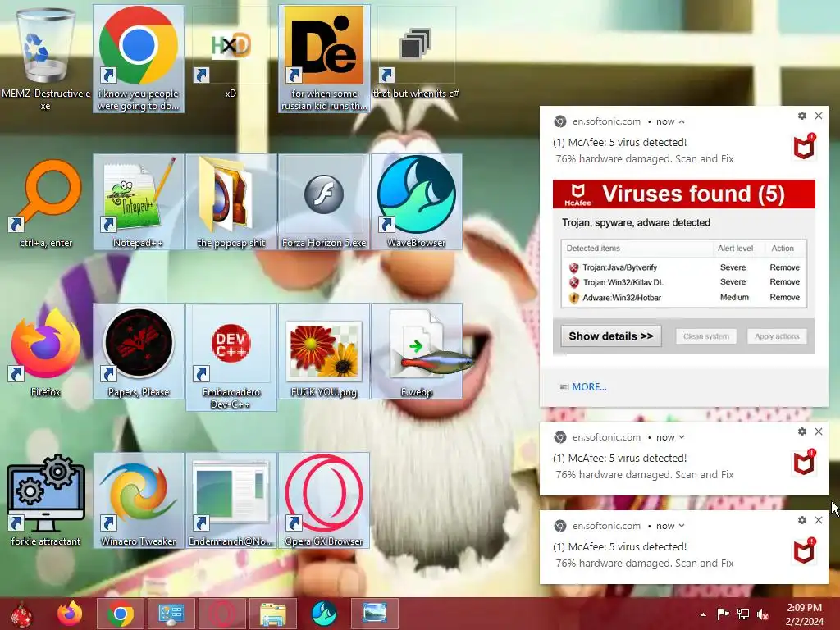Select the 'ctrl+a, enter' magnifier shortcut
The height and width of the screenshot is (630, 840).
[x=46, y=203]
